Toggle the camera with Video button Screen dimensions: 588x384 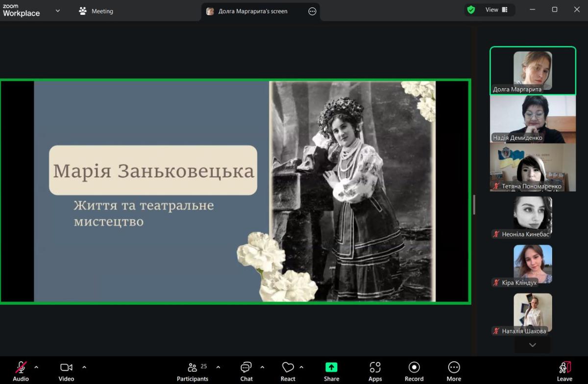[66, 371]
